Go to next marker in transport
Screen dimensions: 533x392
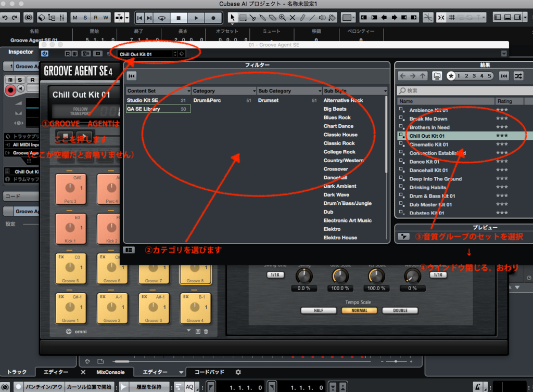149,18
